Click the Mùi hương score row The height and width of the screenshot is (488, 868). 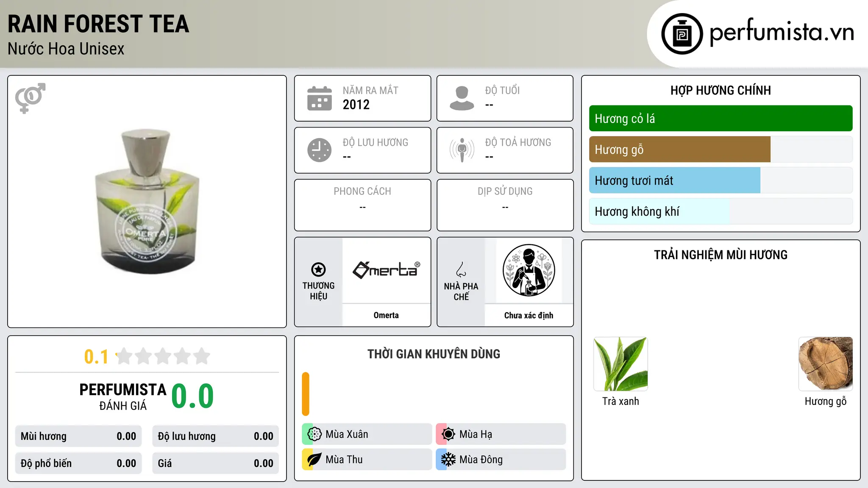tap(78, 436)
